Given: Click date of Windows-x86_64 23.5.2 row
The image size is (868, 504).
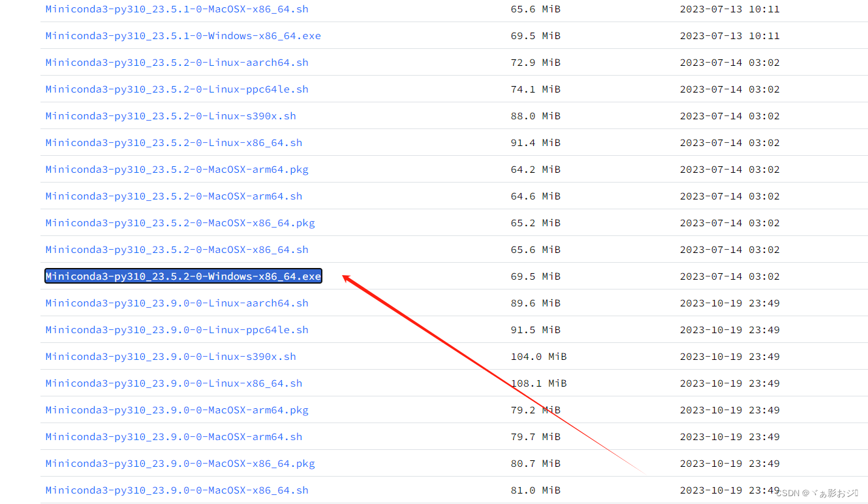Looking at the screenshot, I should point(730,276).
